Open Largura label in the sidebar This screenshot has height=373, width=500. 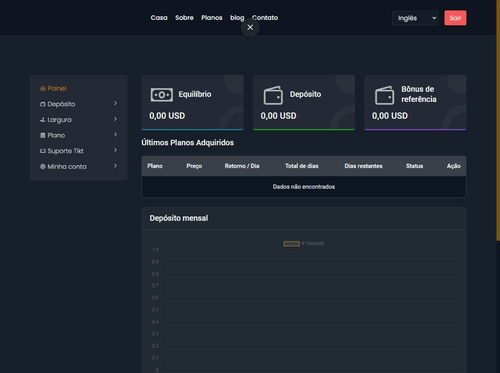point(59,120)
